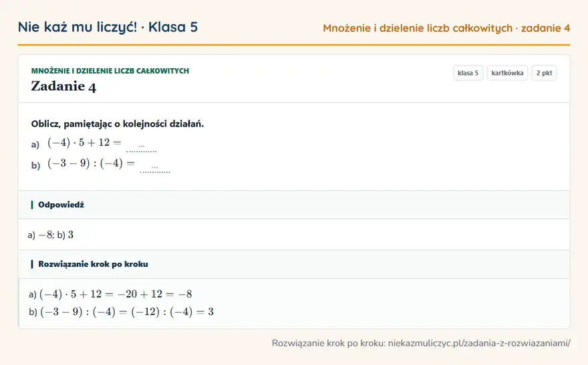Click the 'Nie każ mu liczyć! · Klasa 5' title
This screenshot has height=365, width=588.
(x=108, y=27)
